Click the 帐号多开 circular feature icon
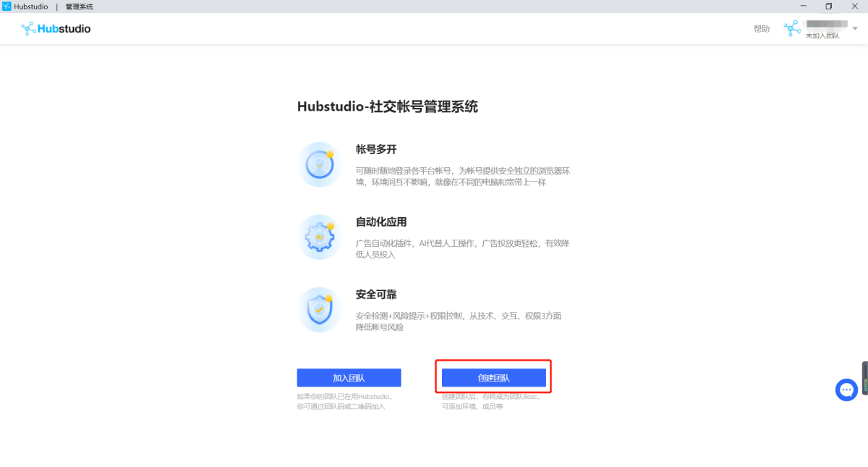Viewport: 868px width, 467px height. coord(319,164)
